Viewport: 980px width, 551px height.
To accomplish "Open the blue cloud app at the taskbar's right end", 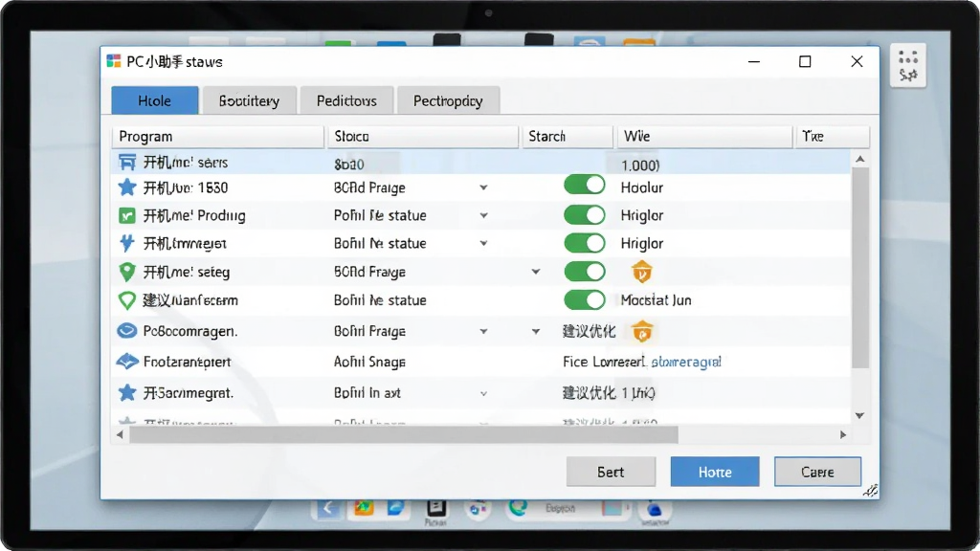I will pyautogui.click(x=655, y=509).
